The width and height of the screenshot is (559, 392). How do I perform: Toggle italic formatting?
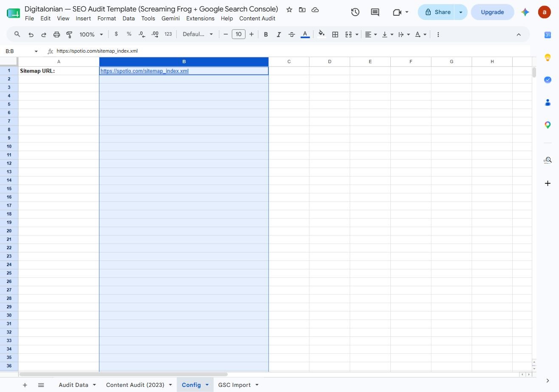[x=279, y=34]
